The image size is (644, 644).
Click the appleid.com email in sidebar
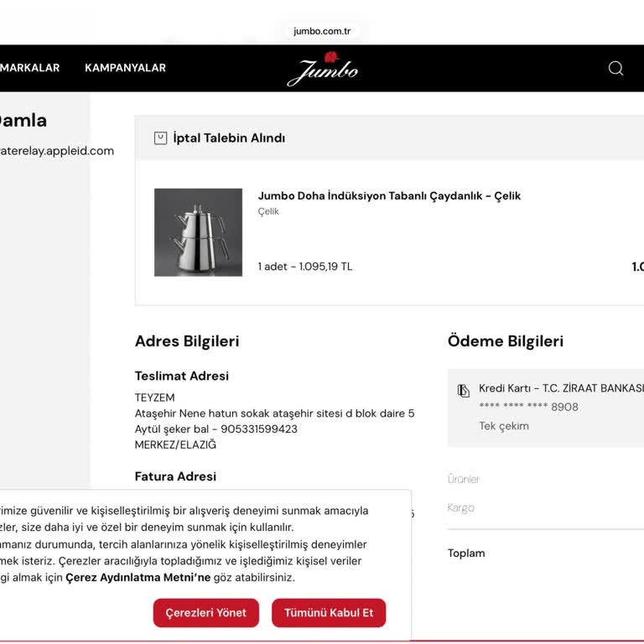(57, 151)
